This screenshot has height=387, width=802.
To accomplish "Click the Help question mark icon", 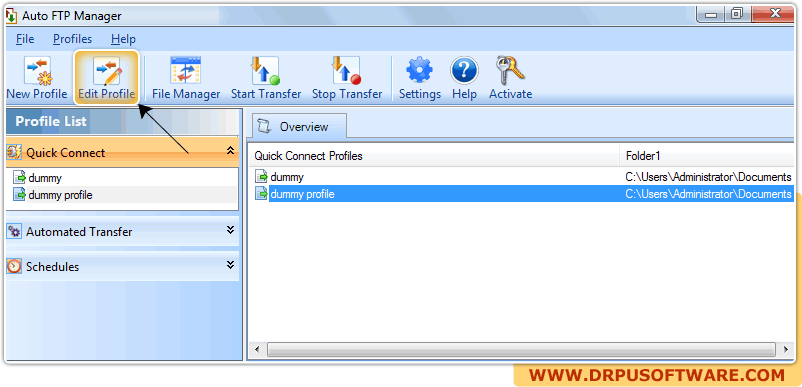I will pyautogui.click(x=464, y=71).
